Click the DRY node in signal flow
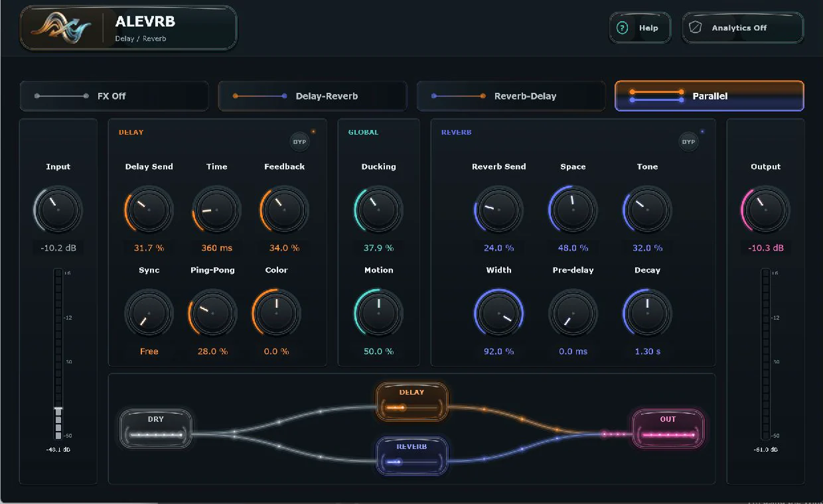The height and width of the screenshot is (504, 823). 155,428
